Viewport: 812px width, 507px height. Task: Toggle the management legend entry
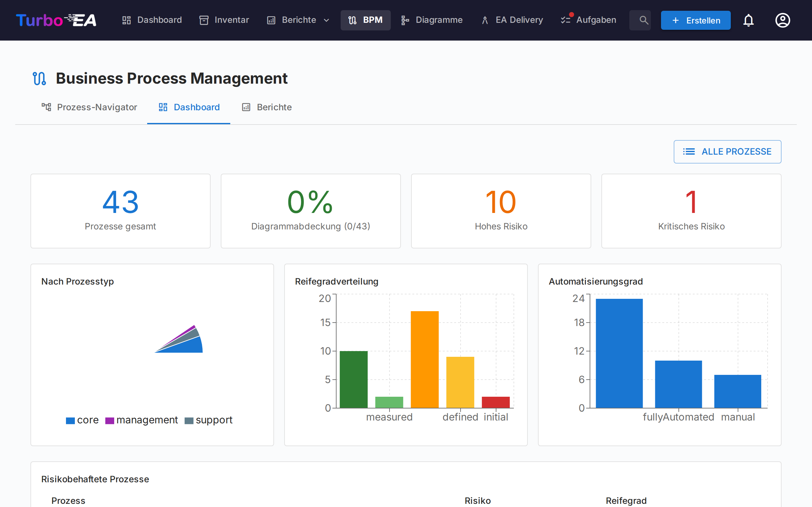tap(142, 420)
